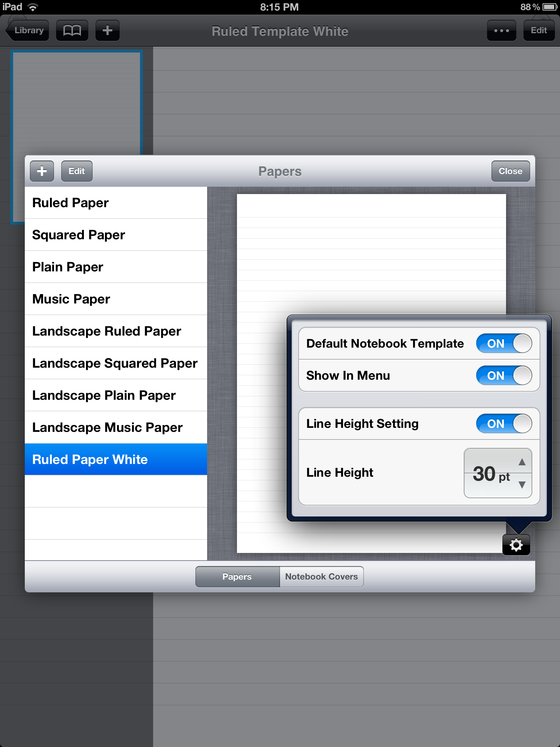Open the book pages view icon
The width and height of the screenshot is (560, 747).
click(72, 31)
